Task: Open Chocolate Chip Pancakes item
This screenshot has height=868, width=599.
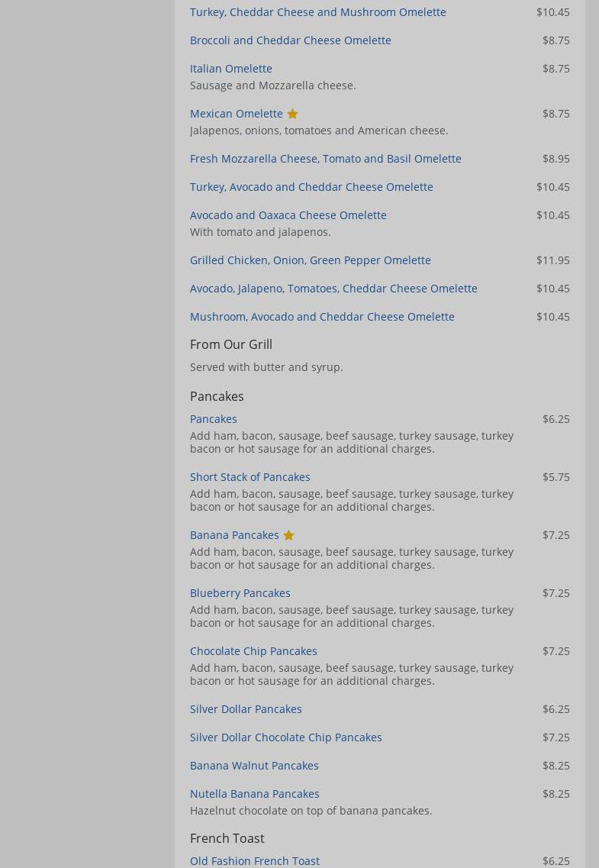Action: [253, 651]
